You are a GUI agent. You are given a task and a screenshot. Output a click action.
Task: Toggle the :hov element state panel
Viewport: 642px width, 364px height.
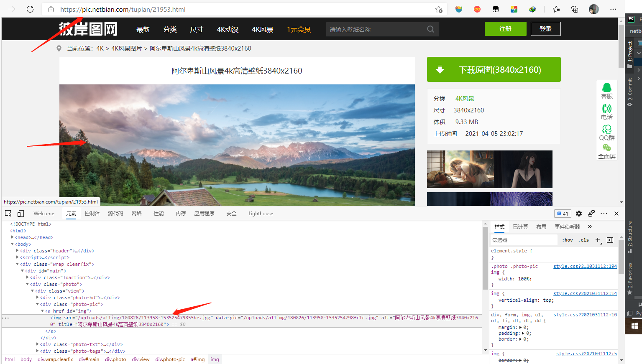click(x=568, y=240)
